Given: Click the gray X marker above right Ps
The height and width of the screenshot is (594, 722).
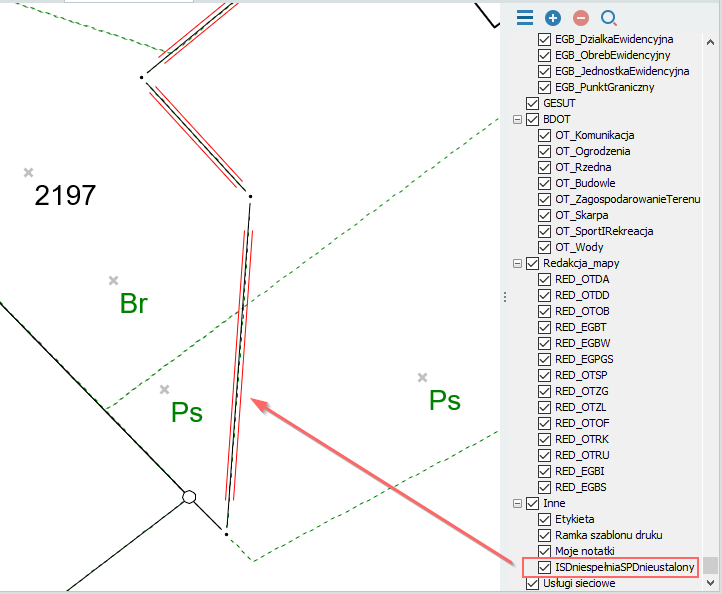Looking at the screenshot, I should click(422, 377).
